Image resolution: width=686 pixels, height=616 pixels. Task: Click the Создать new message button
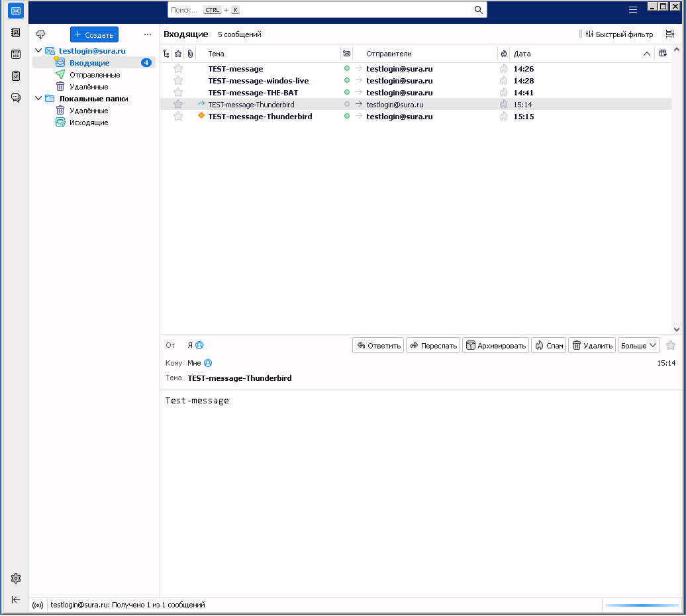(94, 34)
